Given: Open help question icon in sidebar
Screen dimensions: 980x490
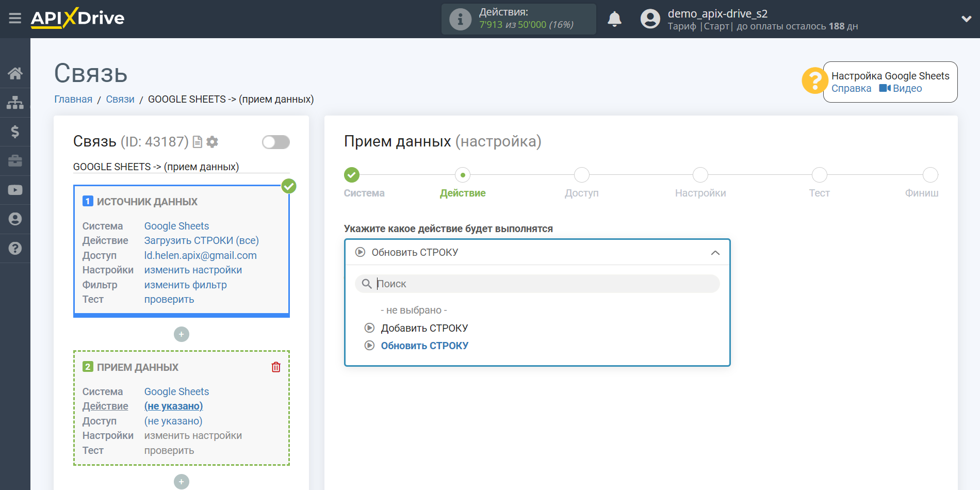Looking at the screenshot, I should coord(15,248).
